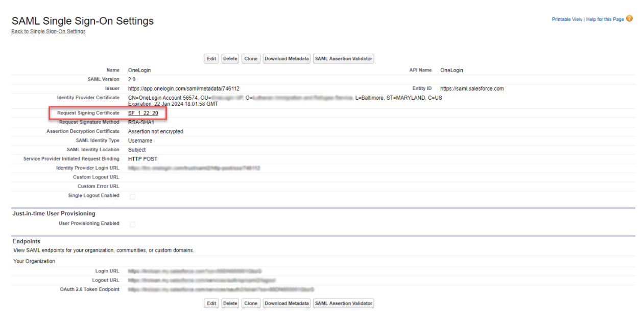
Task: Select the certificate expiration date text
Action: pyautogui.click(x=173, y=104)
